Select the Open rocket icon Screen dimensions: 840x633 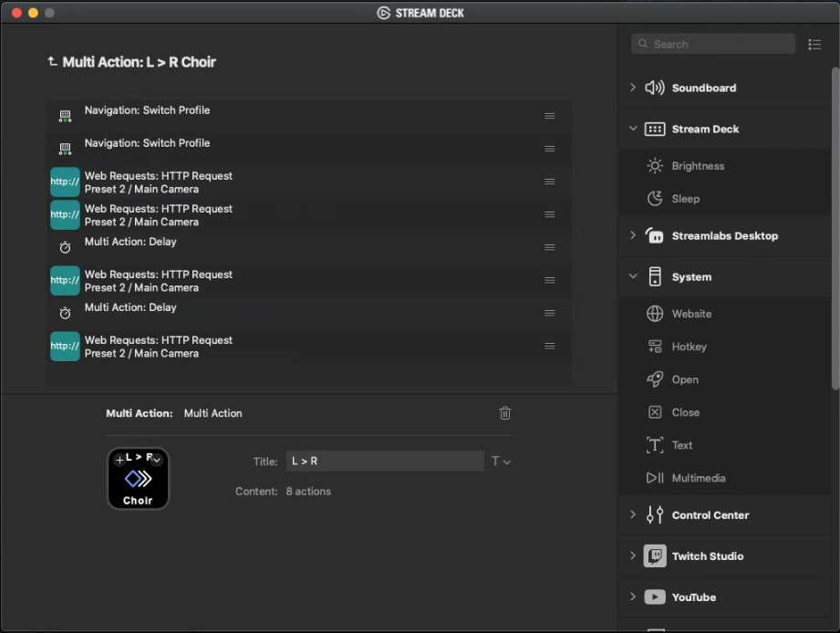click(x=655, y=379)
